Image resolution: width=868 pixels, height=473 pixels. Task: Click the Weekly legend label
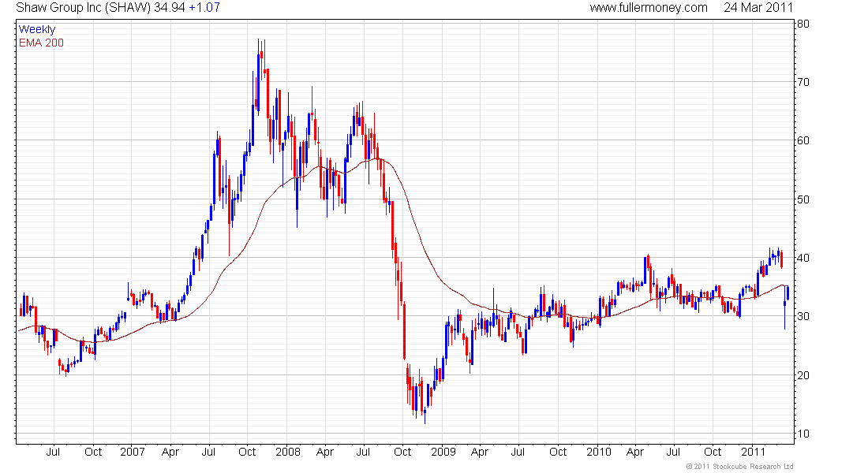(x=37, y=29)
